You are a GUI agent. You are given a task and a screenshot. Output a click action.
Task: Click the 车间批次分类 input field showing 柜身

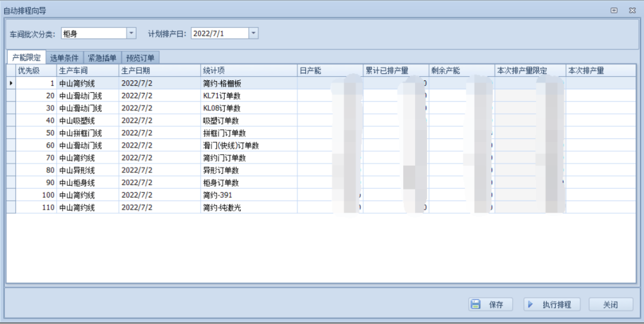(x=94, y=33)
